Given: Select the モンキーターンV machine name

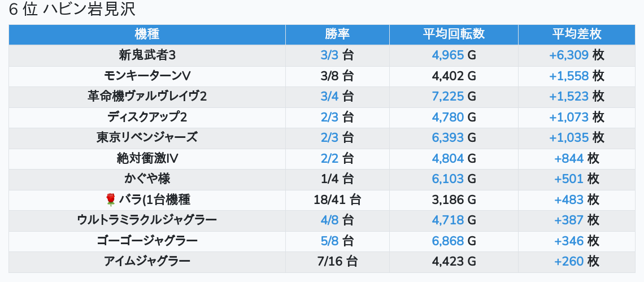Looking at the screenshot, I should pos(147,76).
